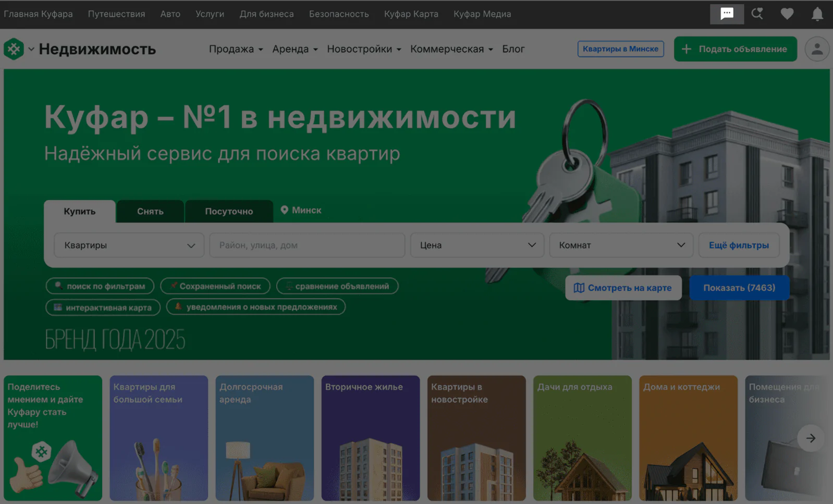Open Безопасность link
Viewport: 833px width, 504px height.
pyautogui.click(x=339, y=14)
